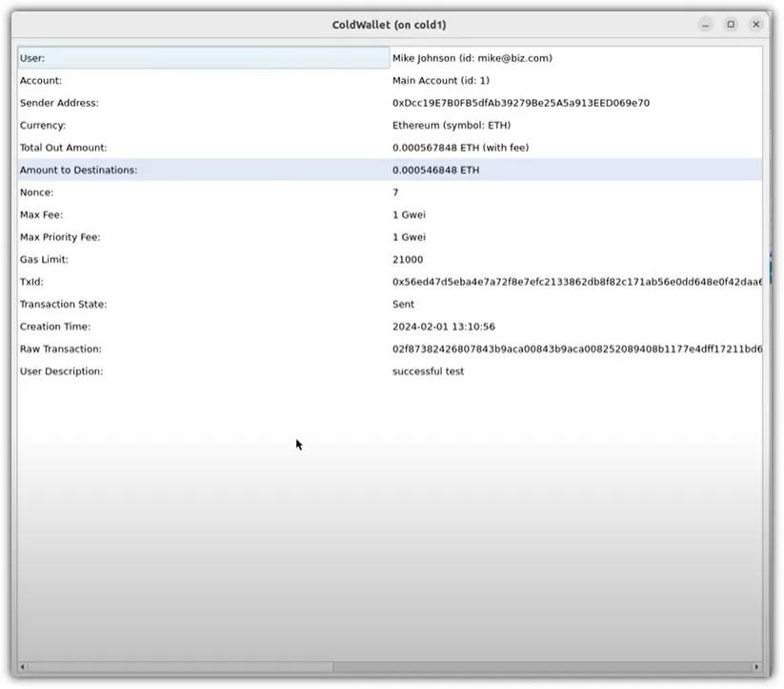Select value 'Main Account (id: 1)'
The height and width of the screenshot is (689, 784).
[x=440, y=81]
